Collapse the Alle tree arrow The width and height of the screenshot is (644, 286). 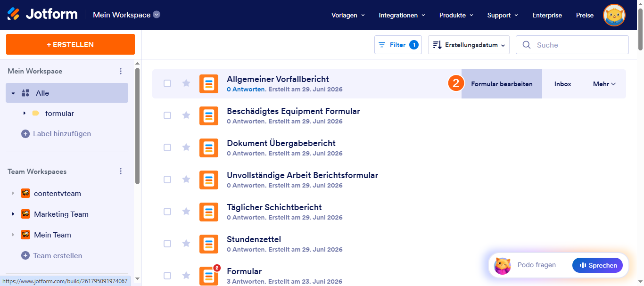(x=13, y=93)
